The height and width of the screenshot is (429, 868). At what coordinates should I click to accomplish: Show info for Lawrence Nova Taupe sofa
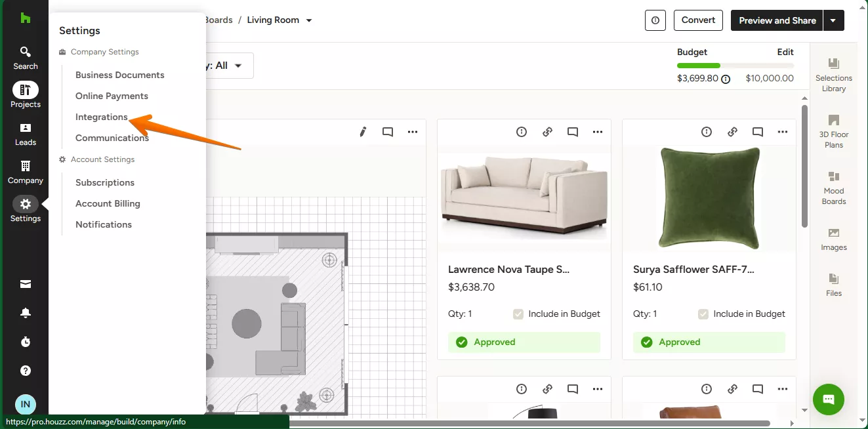[x=522, y=132]
